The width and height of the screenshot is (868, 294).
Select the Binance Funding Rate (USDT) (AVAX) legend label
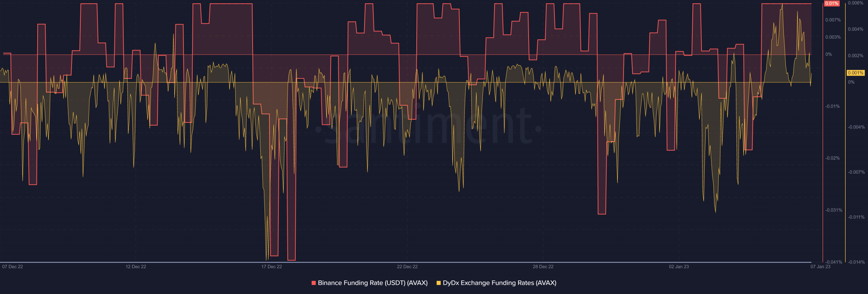pyautogui.click(x=373, y=283)
